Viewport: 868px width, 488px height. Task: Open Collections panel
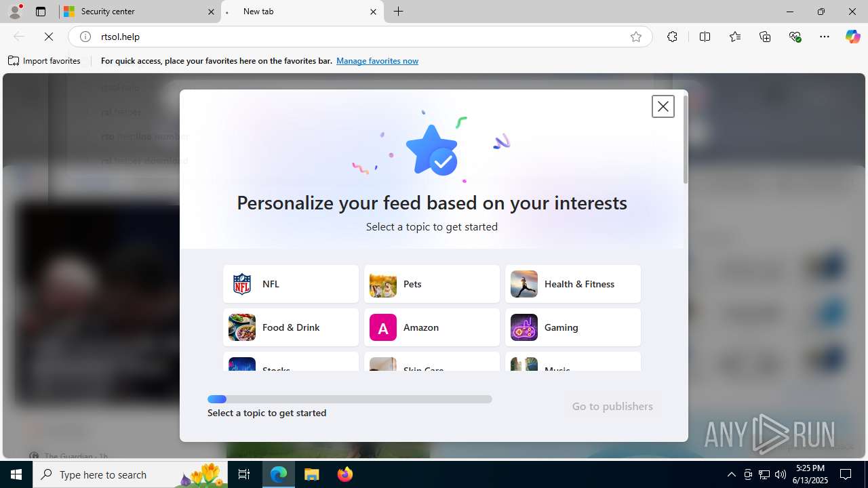click(765, 37)
